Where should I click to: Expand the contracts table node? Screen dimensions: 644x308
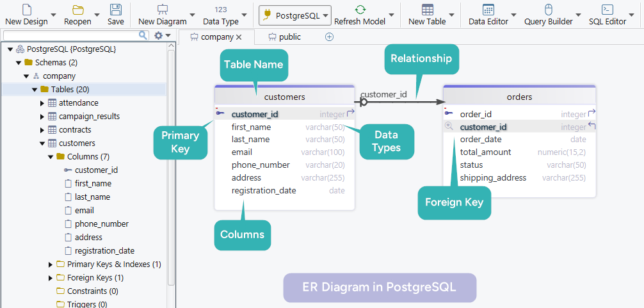click(42, 130)
